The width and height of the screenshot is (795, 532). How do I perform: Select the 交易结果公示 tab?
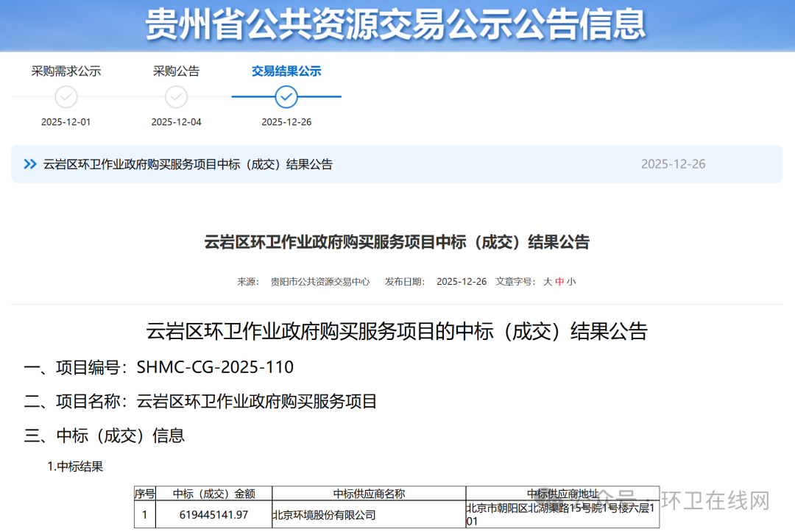click(x=286, y=71)
